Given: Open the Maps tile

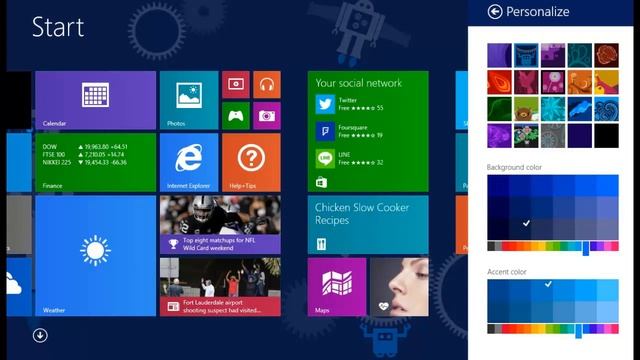Looking at the screenshot, I should click(337, 287).
